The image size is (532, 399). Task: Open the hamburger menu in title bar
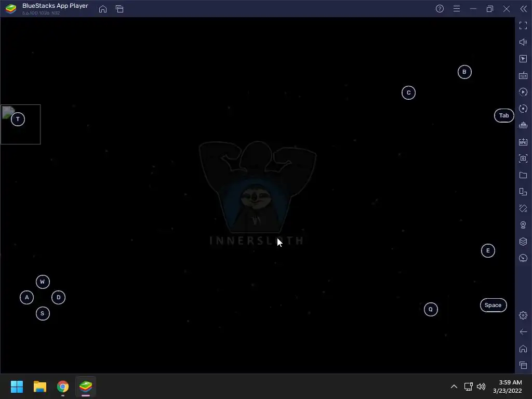(x=457, y=9)
